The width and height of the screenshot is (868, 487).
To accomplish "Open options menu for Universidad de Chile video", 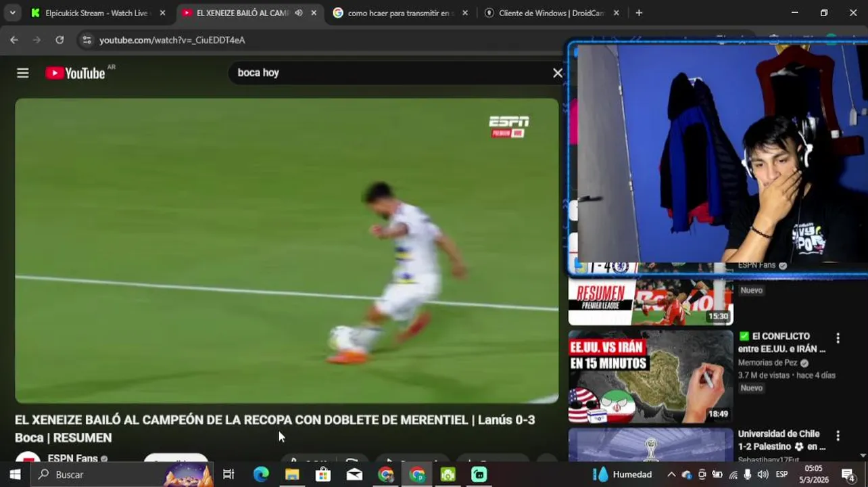I will pyautogui.click(x=838, y=436).
